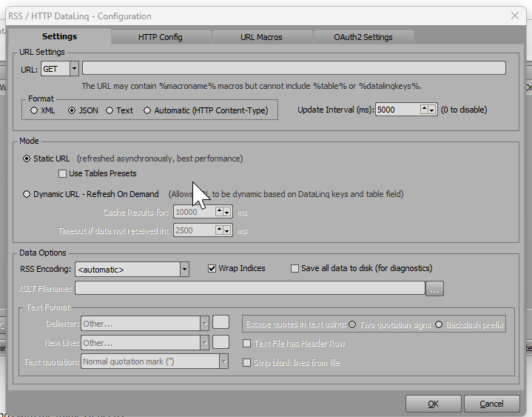
Task: Open the URL Macros tab
Action: (261, 37)
